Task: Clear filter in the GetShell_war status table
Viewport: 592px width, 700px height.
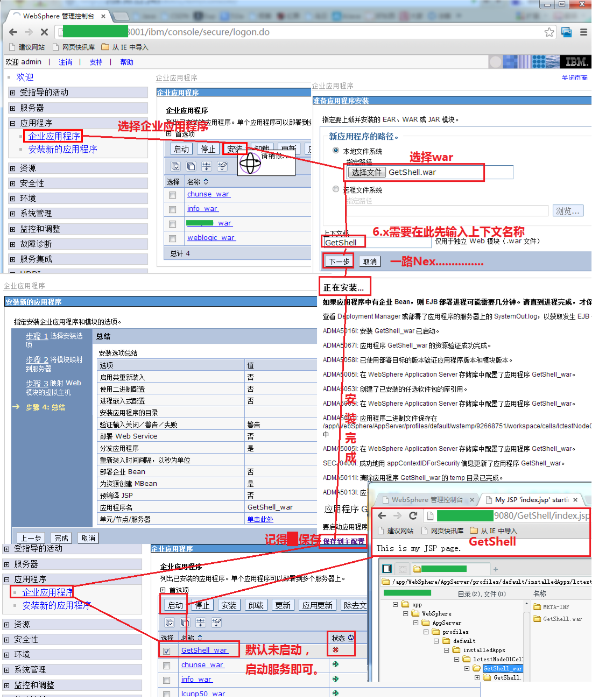Action: (x=216, y=623)
